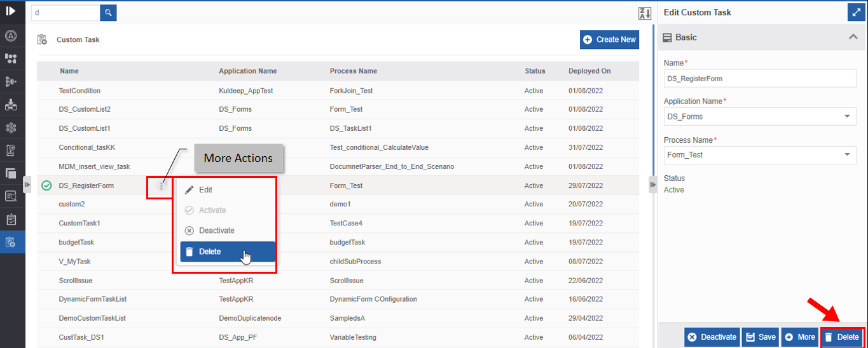Select the DS_CustomList2 row
The width and height of the screenshot is (868, 348).
338,109
